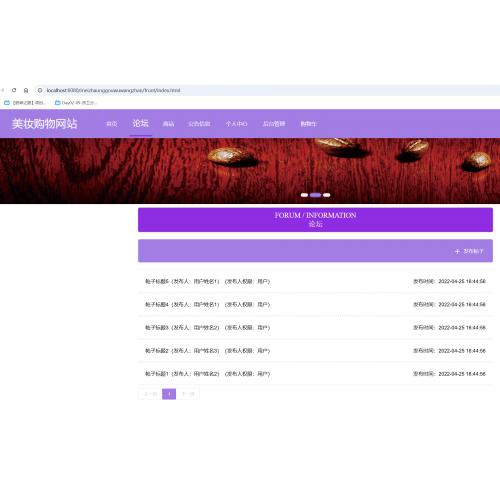Viewport: 500px width, 500px height.
Task: Open the Day02 bookmark folder
Action: point(76,103)
